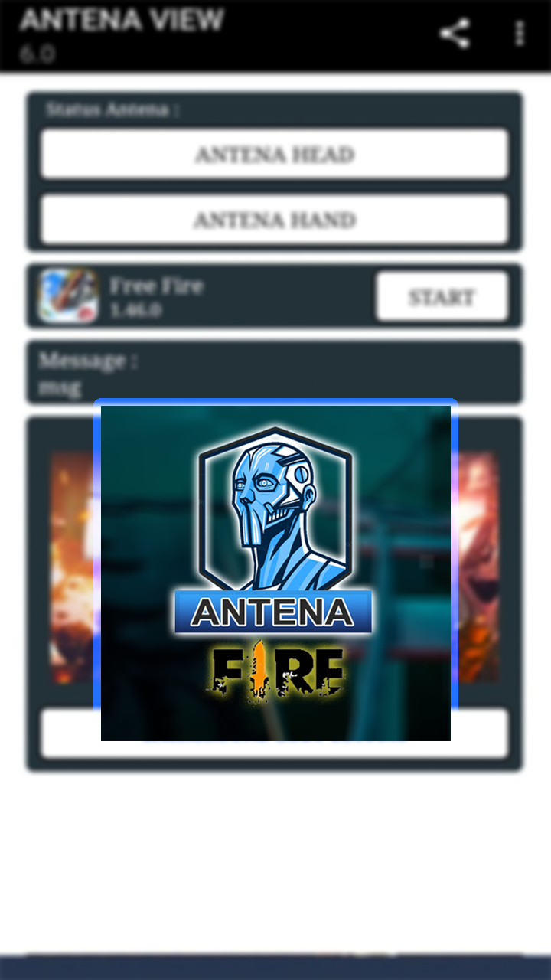Tap the Free Fire app name
This screenshot has height=980, width=551.
tap(156, 286)
